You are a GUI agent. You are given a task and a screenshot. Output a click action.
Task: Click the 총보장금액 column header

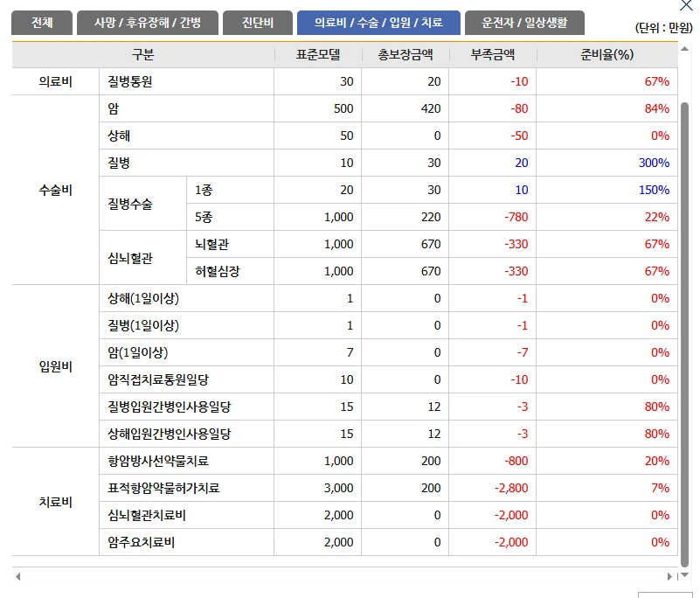pos(405,55)
